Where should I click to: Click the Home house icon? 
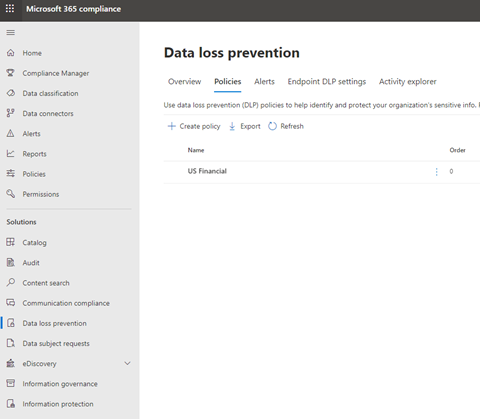click(x=11, y=53)
